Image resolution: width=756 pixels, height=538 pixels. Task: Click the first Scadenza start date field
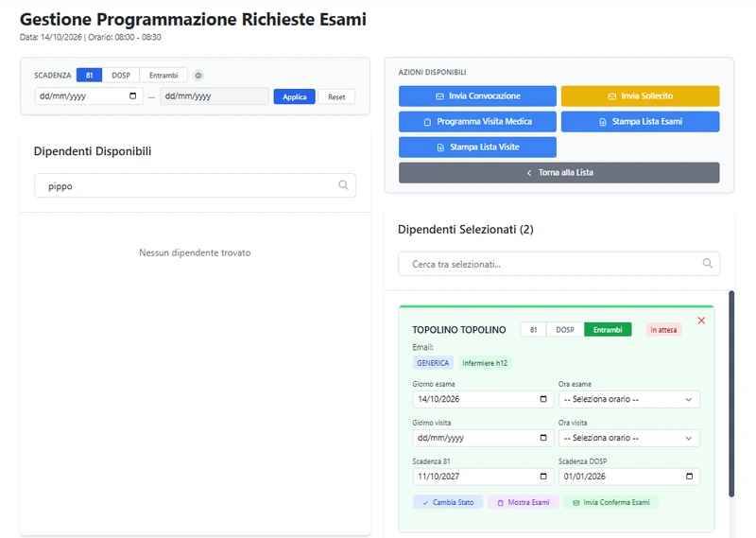(89, 96)
